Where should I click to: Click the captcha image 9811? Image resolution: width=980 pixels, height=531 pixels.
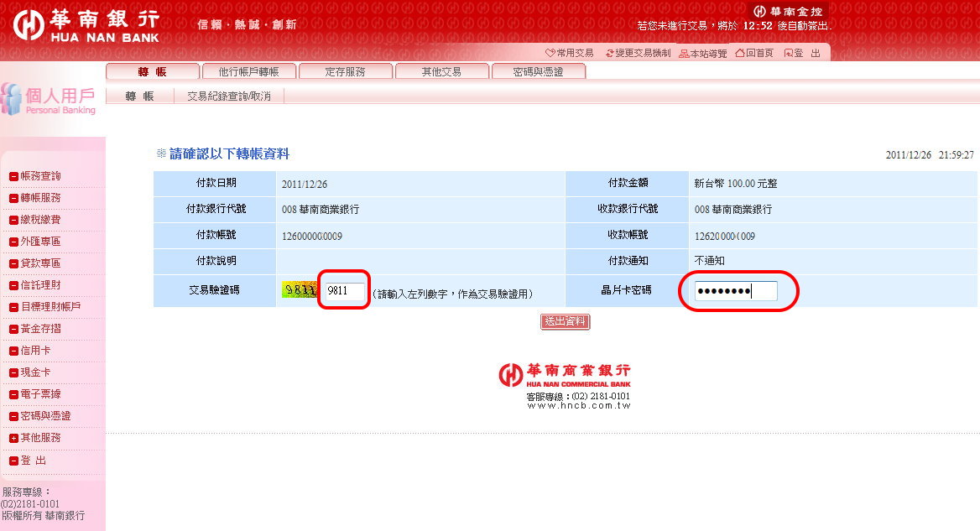pos(300,290)
